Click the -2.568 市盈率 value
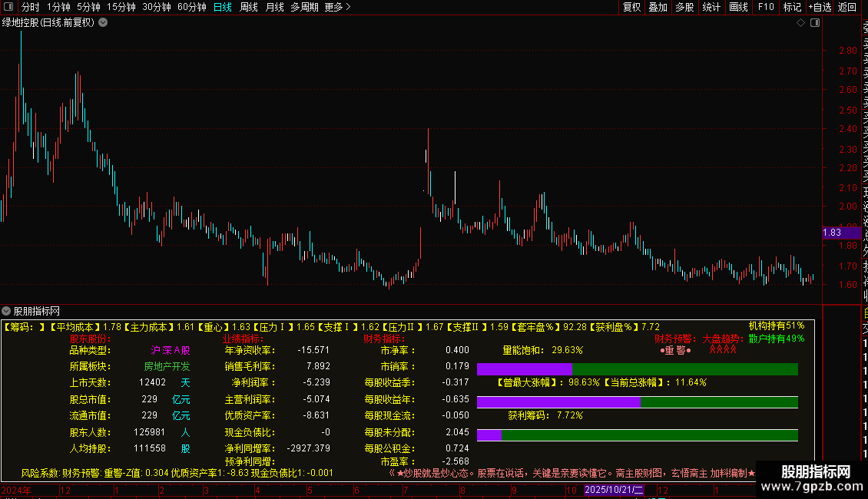The width and height of the screenshot is (868, 499). pos(455,461)
